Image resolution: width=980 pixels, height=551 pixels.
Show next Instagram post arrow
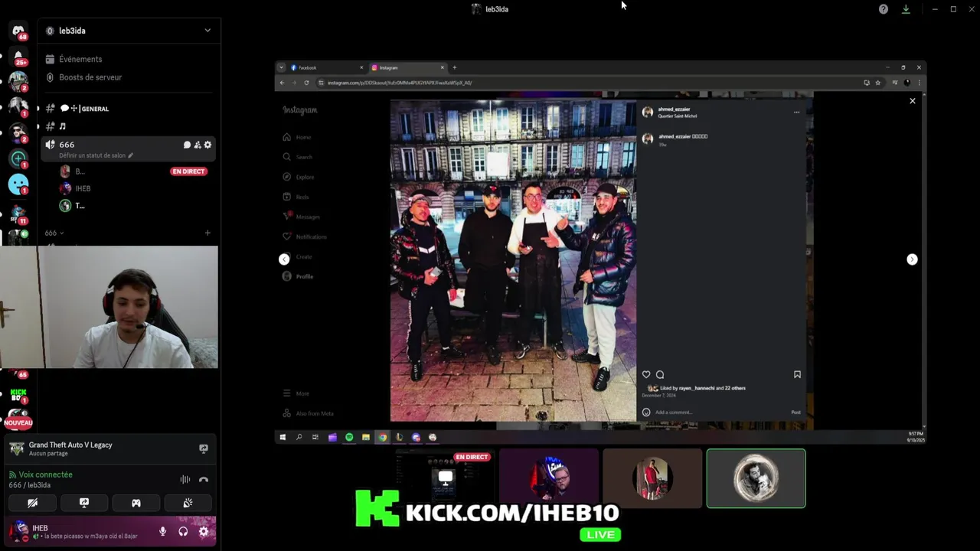click(912, 259)
